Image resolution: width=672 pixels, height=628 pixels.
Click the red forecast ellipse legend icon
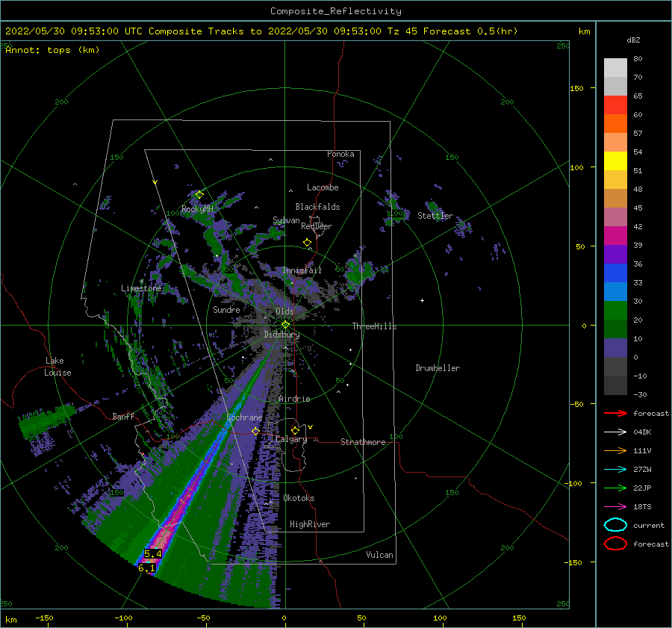point(615,544)
